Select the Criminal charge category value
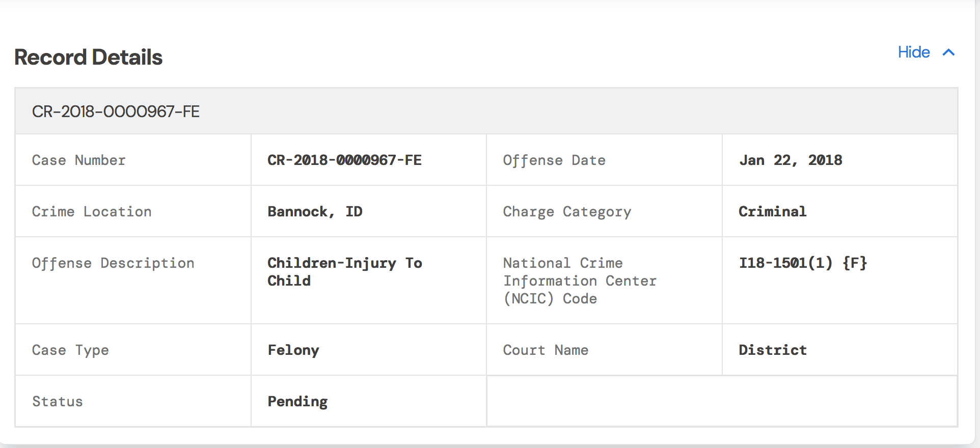Image resolution: width=980 pixels, height=448 pixels. [x=772, y=212]
